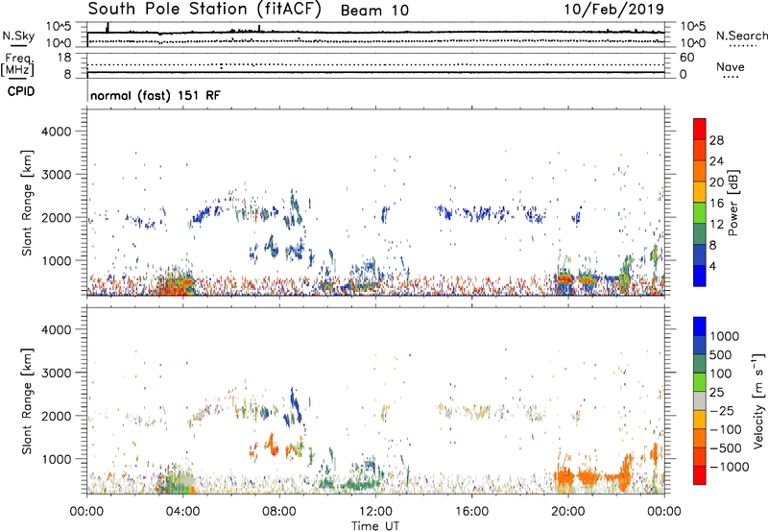Click the 'Velocity [m s-1]' color bar label

click(x=758, y=400)
